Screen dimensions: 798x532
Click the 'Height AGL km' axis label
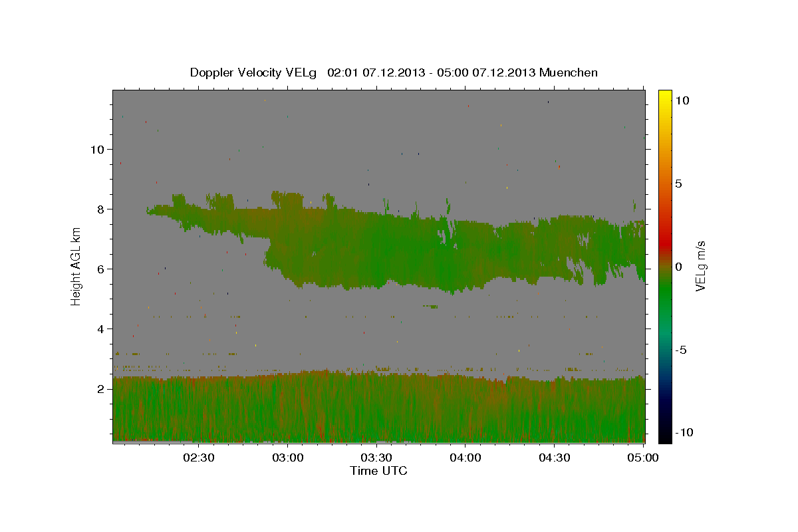[76, 266]
